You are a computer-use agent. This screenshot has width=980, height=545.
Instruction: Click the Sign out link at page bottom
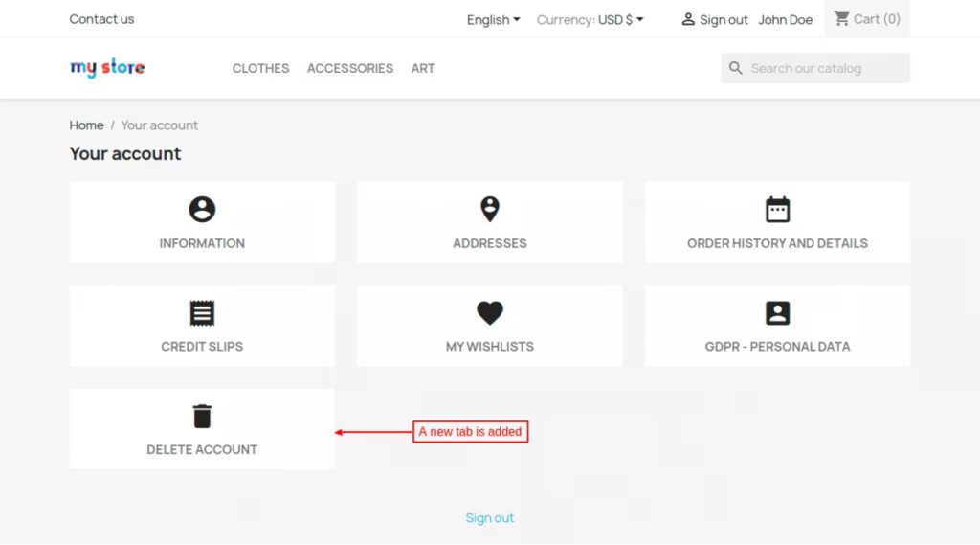[489, 518]
